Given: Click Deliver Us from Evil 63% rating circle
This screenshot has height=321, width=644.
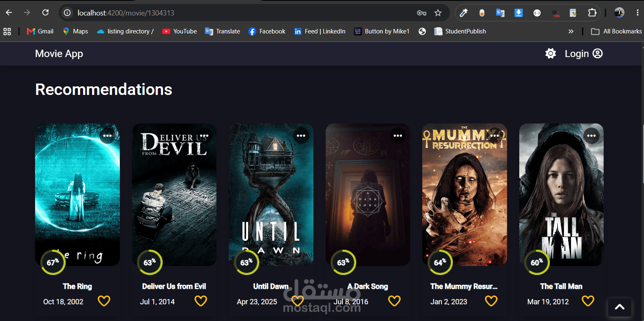Looking at the screenshot, I should point(150,262).
